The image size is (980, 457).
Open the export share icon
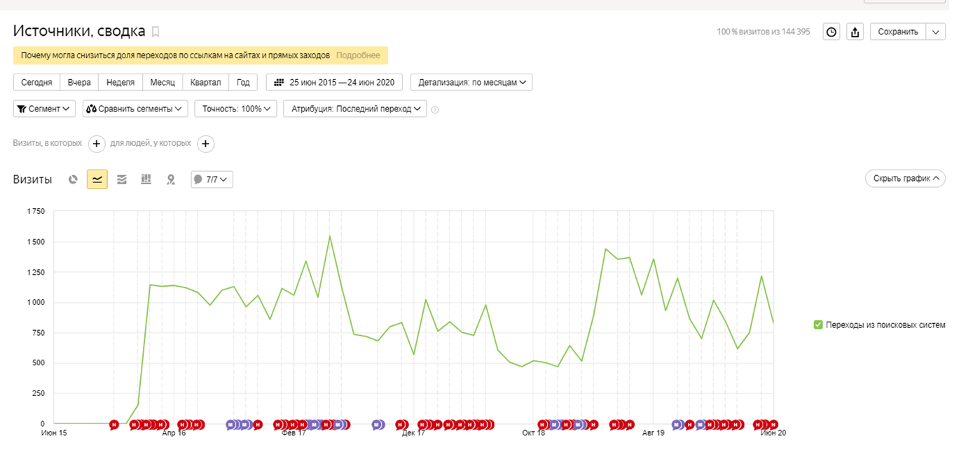point(855,32)
